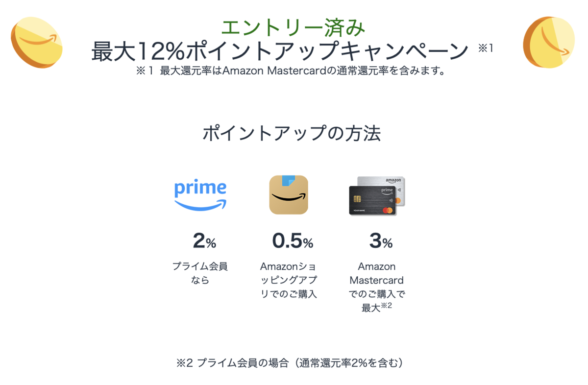Click the Amazon Shopping app icon

[289, 195]
